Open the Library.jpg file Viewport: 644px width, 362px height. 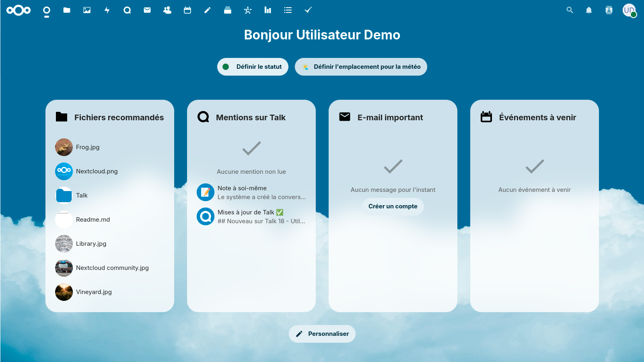(x=110, y=244)
